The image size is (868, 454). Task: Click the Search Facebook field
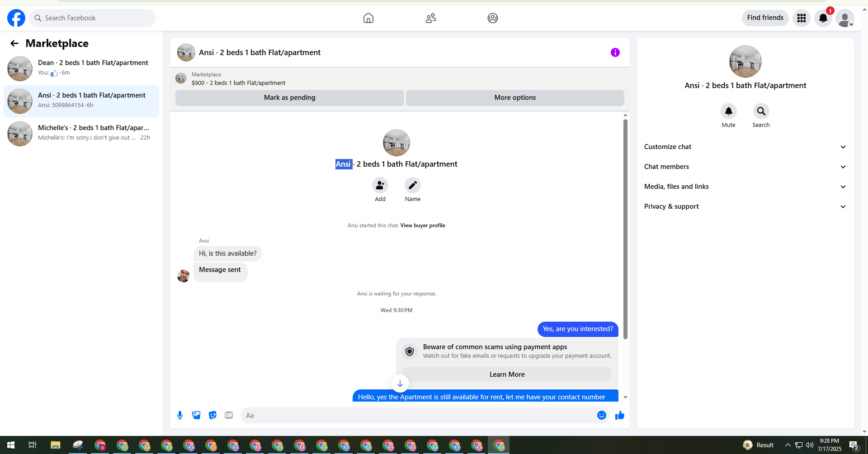click(92, 18)
